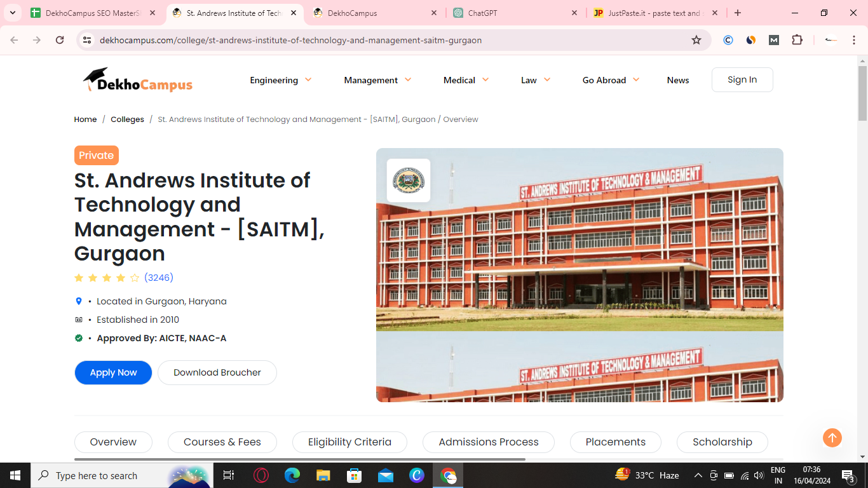Reload the page
The width and height of the screenshot is (868, 488).
click(60, 40)
